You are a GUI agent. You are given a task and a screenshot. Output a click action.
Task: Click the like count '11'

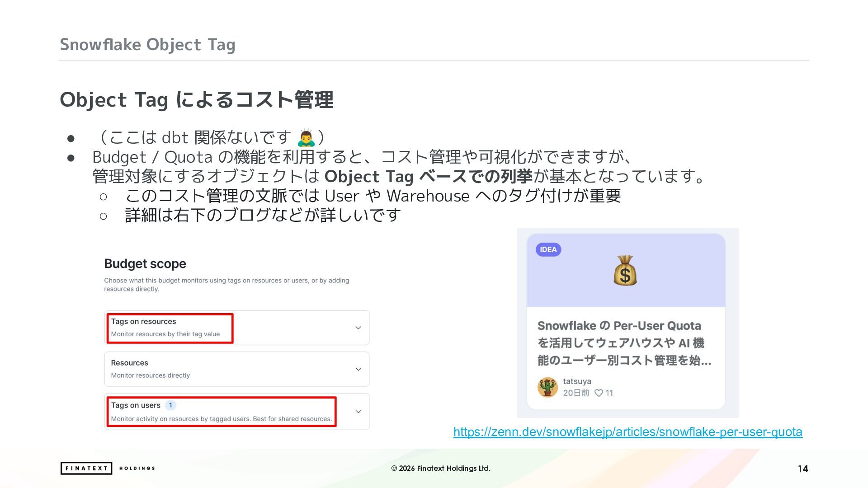(x=609, y=393)
